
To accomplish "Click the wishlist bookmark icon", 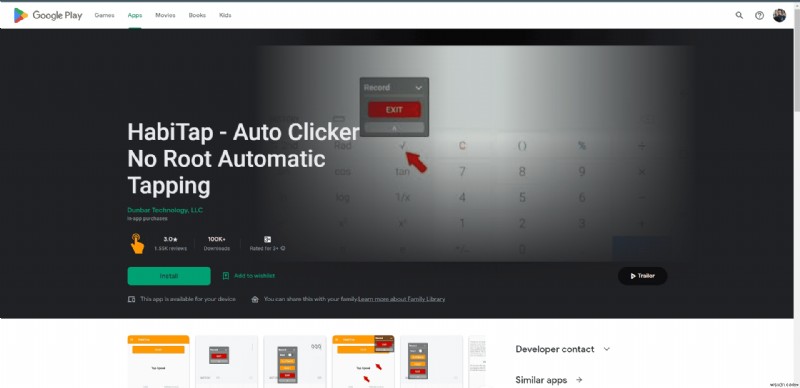I will pyautogui.click(x=226, y=276).
